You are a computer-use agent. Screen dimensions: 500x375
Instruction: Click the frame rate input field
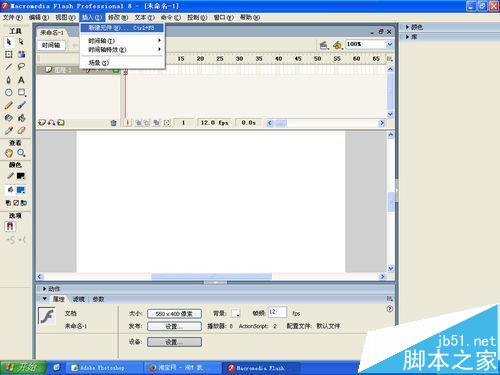pos(277,312)
